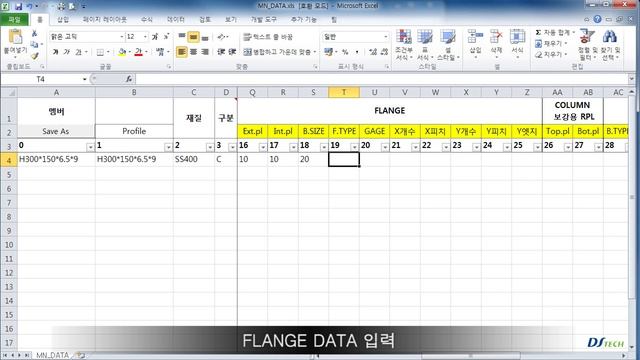
Task: Click the increase font size icon
Action: (155, 37)
